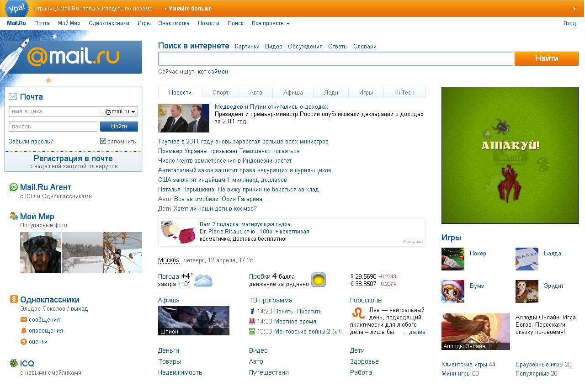Click the cloudy weather icon

pos(203,280)
